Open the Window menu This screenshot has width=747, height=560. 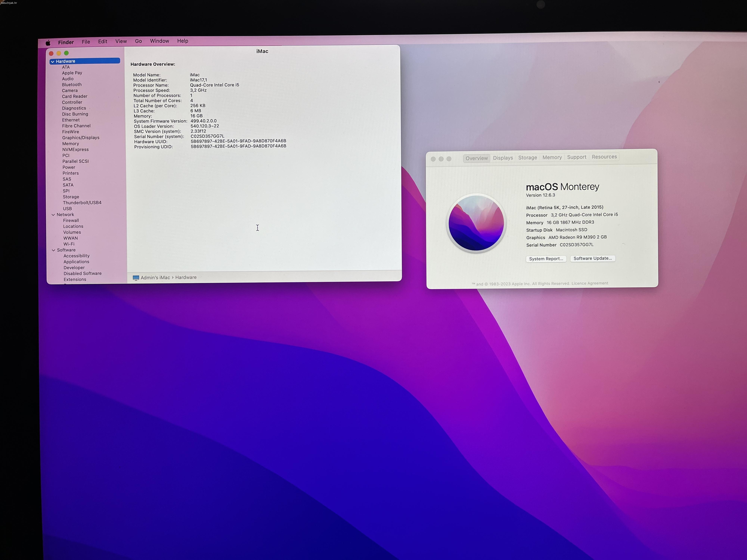pos(159,41)
